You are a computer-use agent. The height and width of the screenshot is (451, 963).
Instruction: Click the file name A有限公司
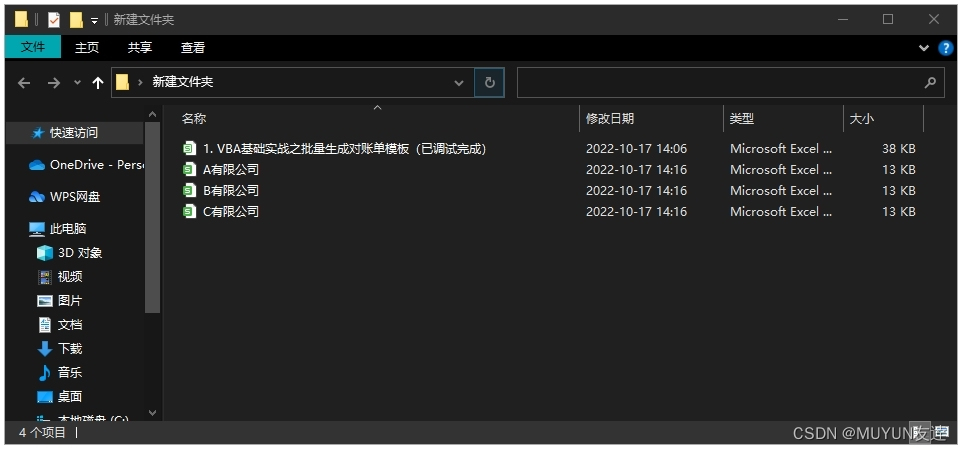click(x=231, y=170)
